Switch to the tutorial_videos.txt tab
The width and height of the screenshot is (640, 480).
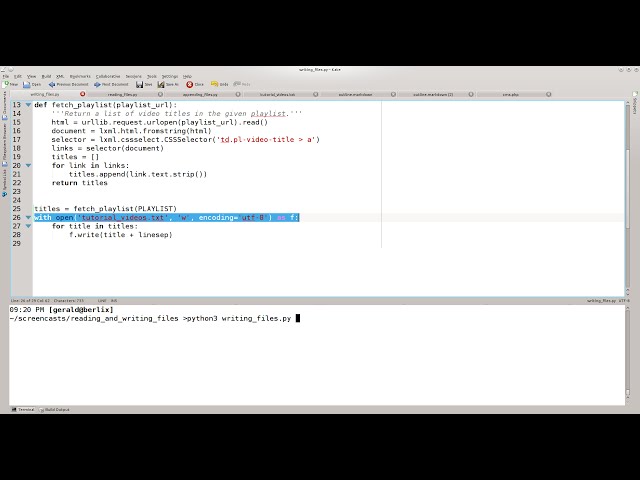coord(278,94)
